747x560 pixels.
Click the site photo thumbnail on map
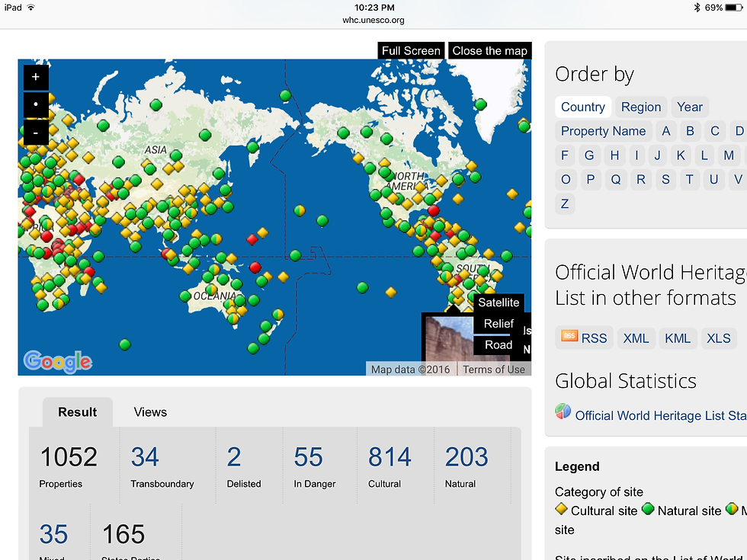[x=449, y=340]
